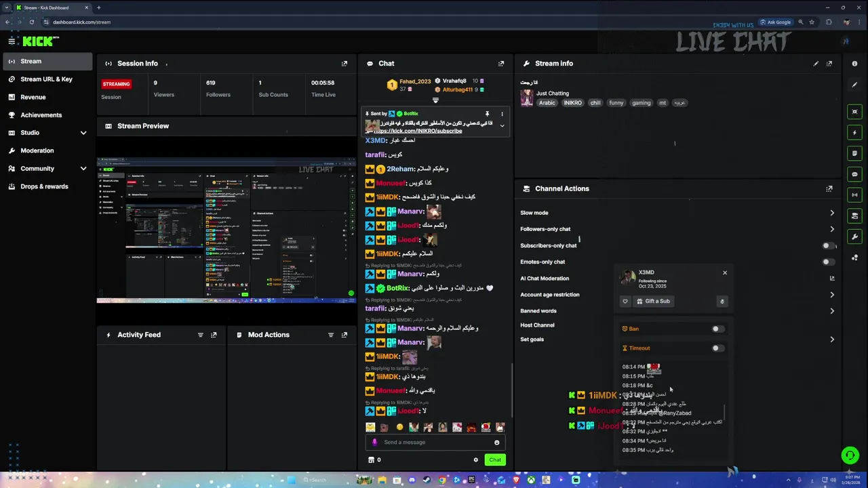Open the hamburger menu beside Kick logo
This screenshot has width=868, height=488.
(12, 41)
